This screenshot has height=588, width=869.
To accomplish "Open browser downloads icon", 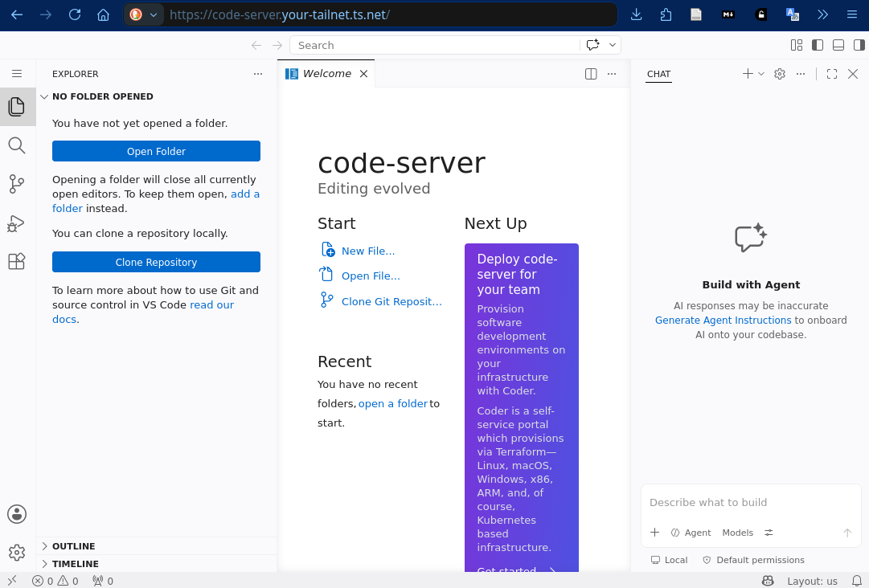I will tap(636, 14).
